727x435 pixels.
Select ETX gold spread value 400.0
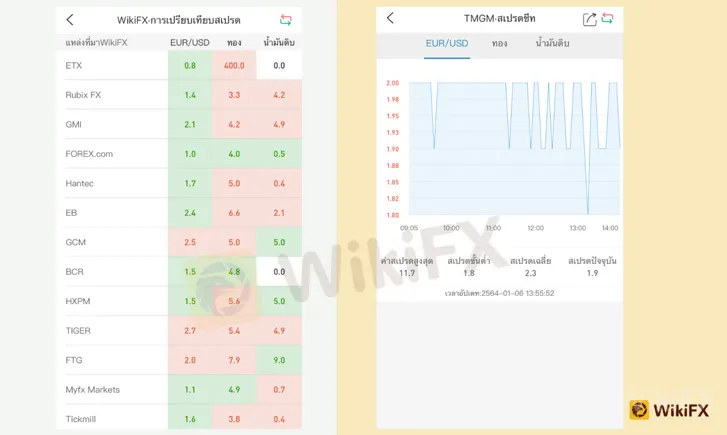(234, 65)
